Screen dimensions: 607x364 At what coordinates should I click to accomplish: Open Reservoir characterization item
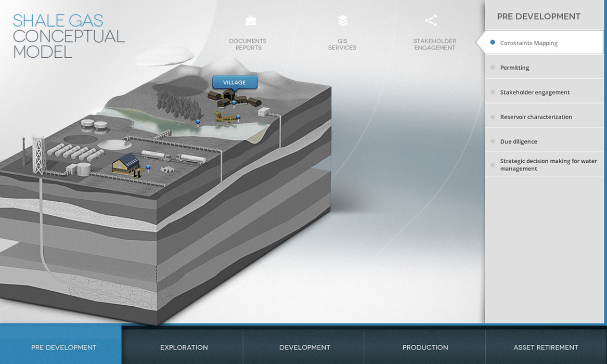tap(536, 117)
